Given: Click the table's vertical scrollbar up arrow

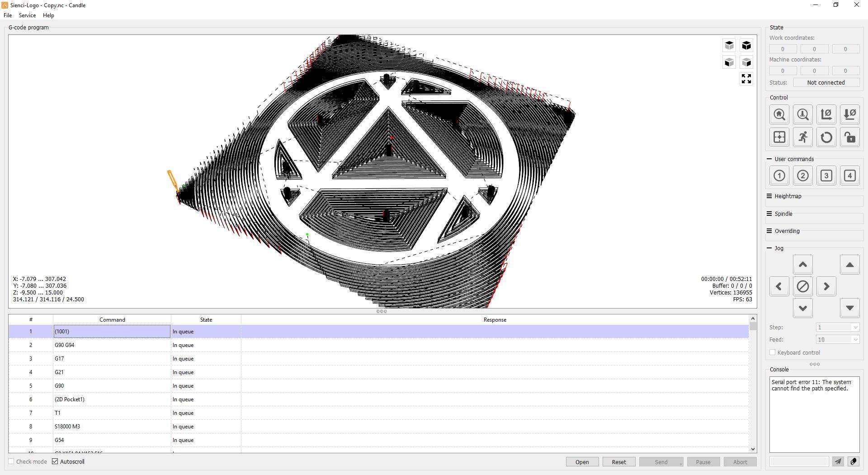Looking at the screenshot, I should [x=753, y=318].
